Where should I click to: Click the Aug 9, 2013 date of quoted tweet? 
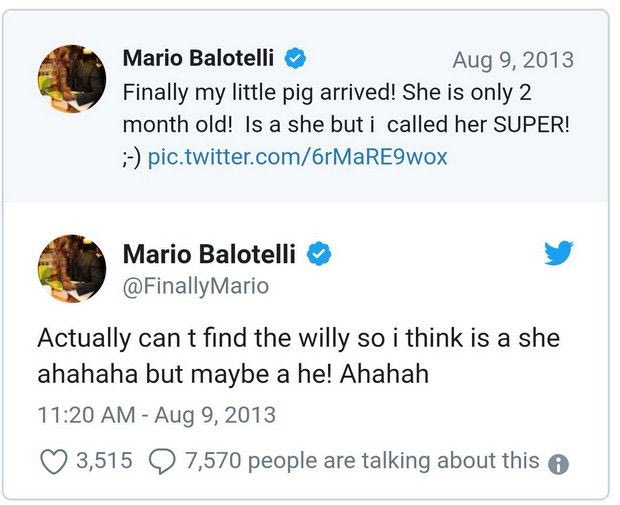[x=513, y=60]
